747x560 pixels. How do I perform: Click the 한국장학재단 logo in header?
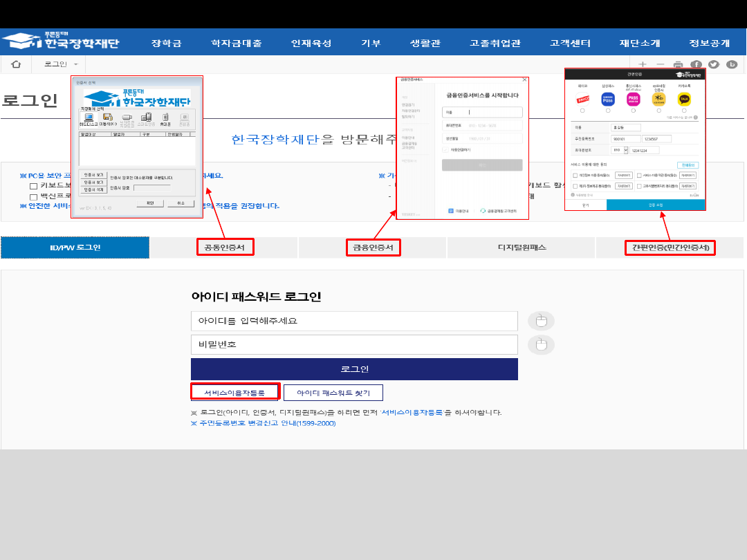pos(61,41)
